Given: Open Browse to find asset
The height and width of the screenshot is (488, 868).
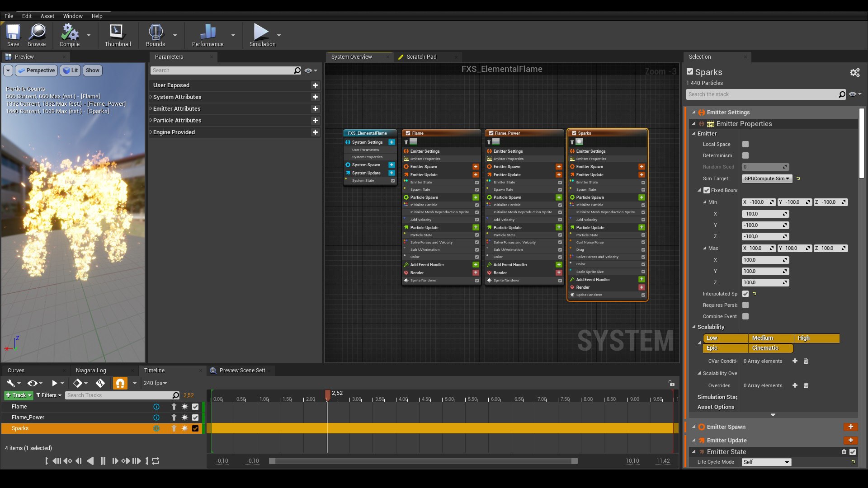Looking at the screenshot, I should coord(37,33).
